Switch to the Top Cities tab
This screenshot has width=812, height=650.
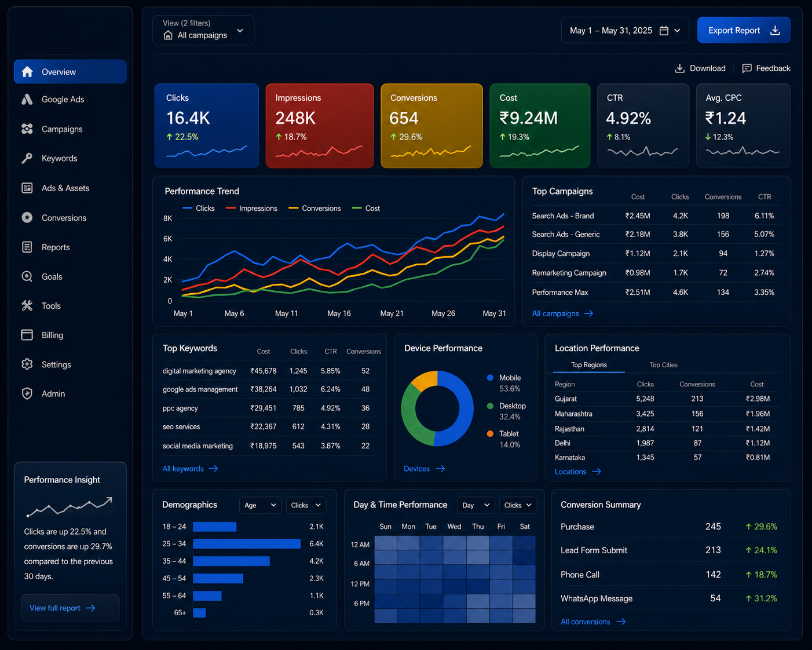coord(663,365)
